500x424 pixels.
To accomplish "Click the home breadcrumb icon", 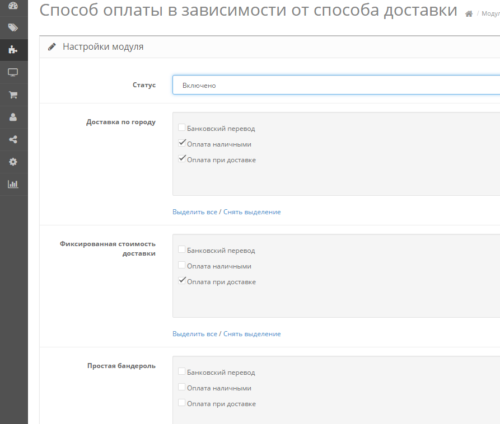I will (x=469, y=14).
